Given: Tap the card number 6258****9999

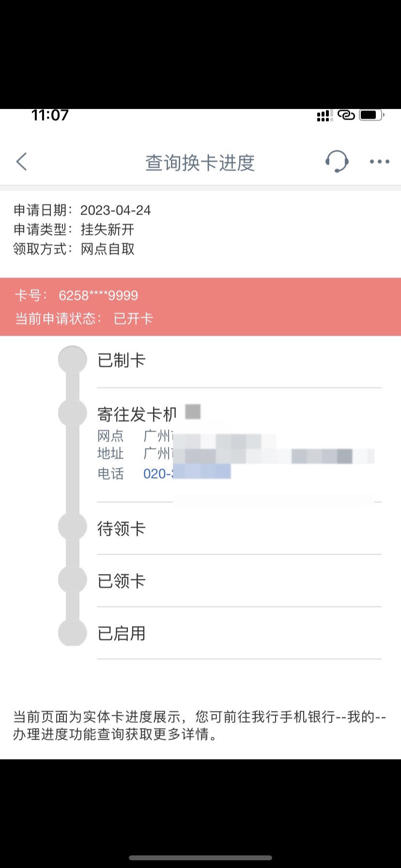Looking at the screenshot, I should pos(98,295).
